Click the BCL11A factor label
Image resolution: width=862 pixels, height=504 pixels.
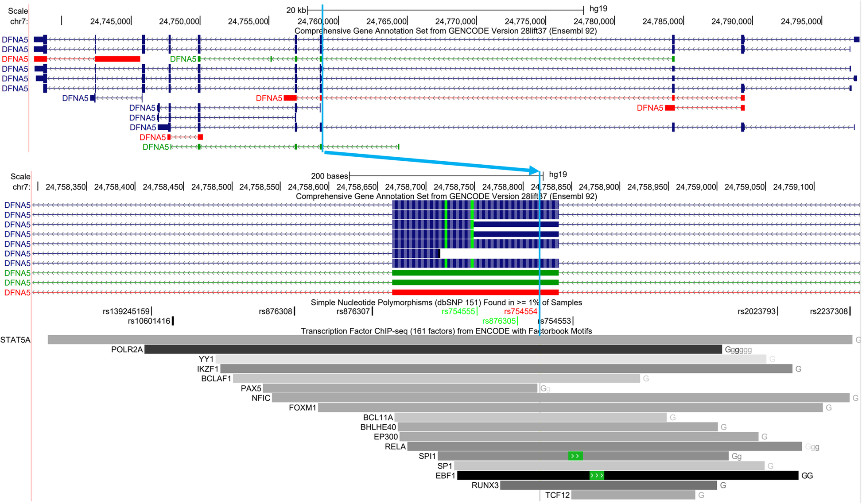(378, 417)
